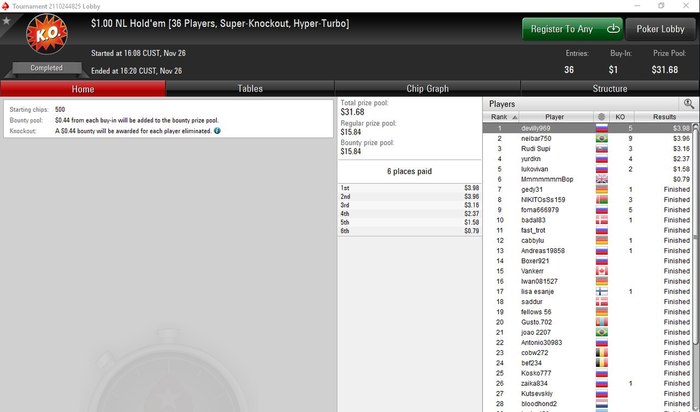Click the Register To Any button
The width and height of the screenshot is (700, 412).
pos(573,29)
